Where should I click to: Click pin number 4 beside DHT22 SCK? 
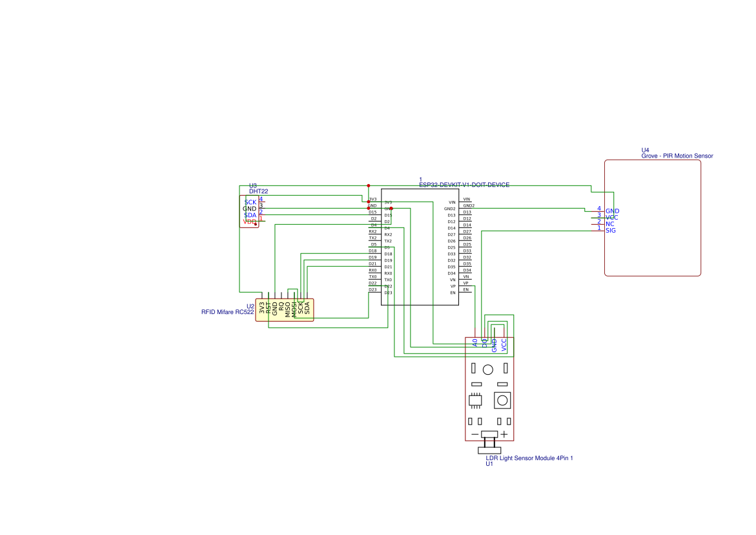coord(261,199)
